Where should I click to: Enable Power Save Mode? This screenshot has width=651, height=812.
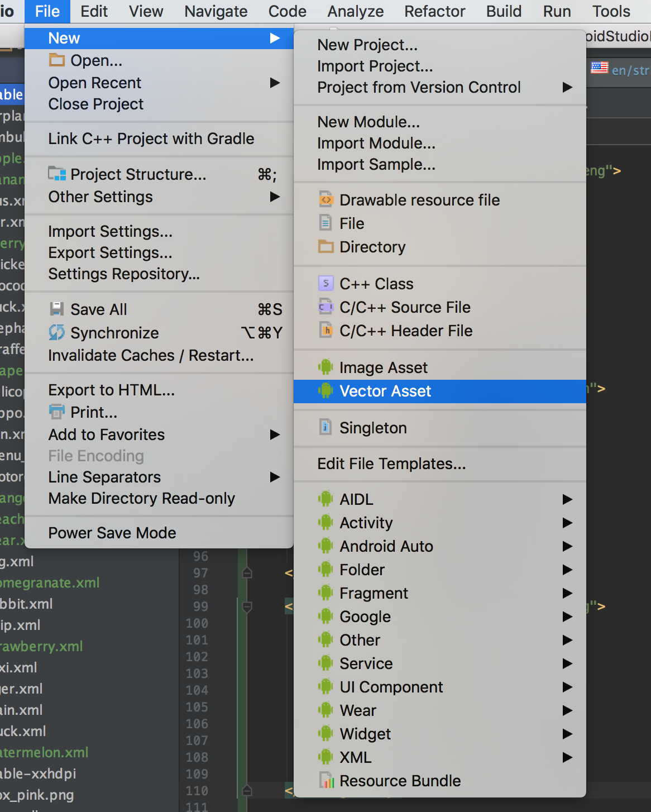click(x=112, y=532)
